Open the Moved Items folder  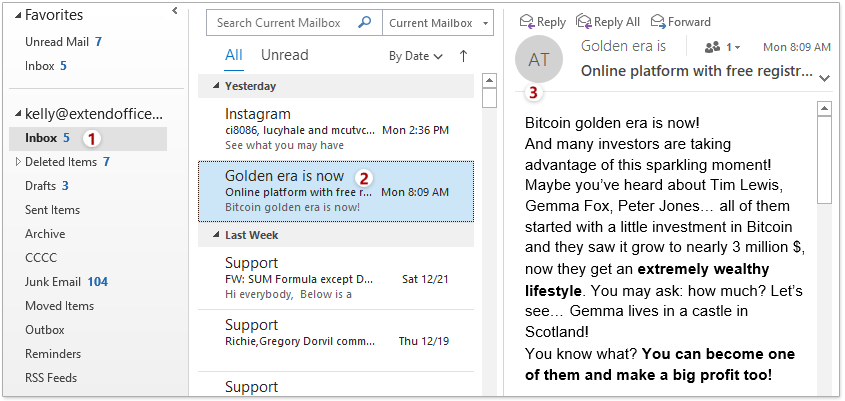[x=59, y=306]
